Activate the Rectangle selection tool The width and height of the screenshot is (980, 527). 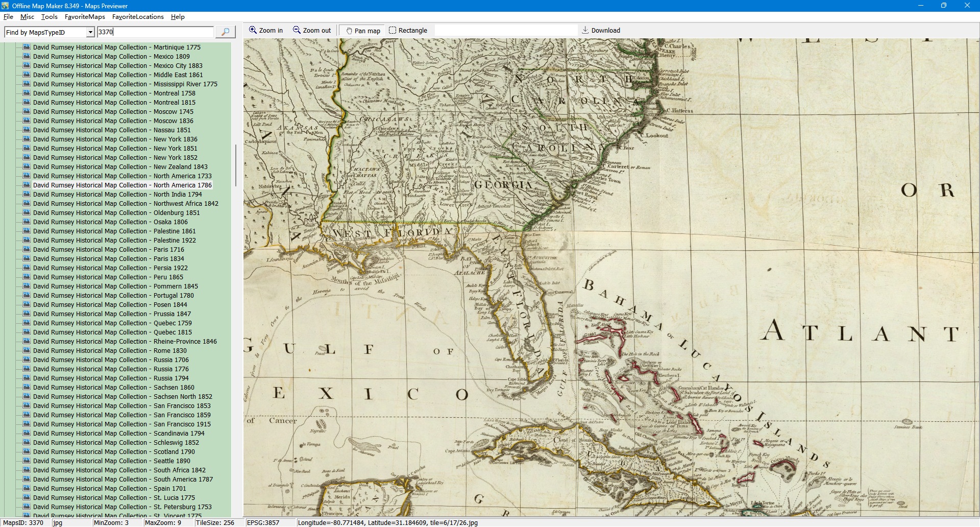[393, 30]
